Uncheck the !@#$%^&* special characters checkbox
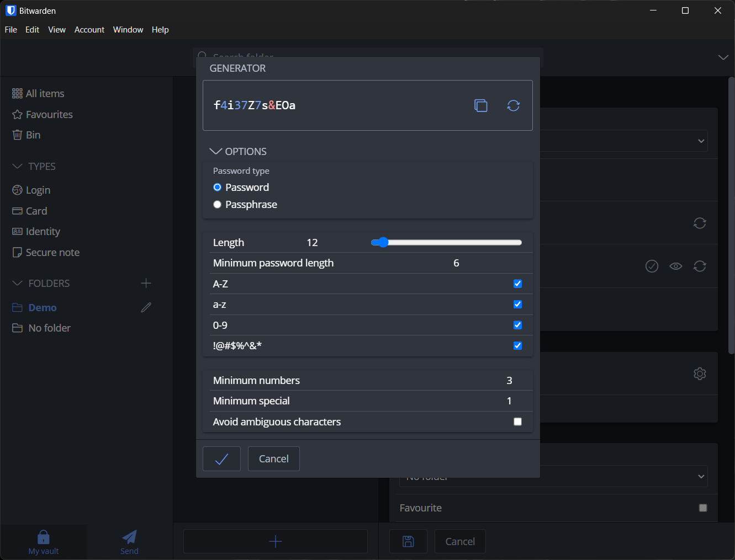The image size is (735, 560). 517,345
